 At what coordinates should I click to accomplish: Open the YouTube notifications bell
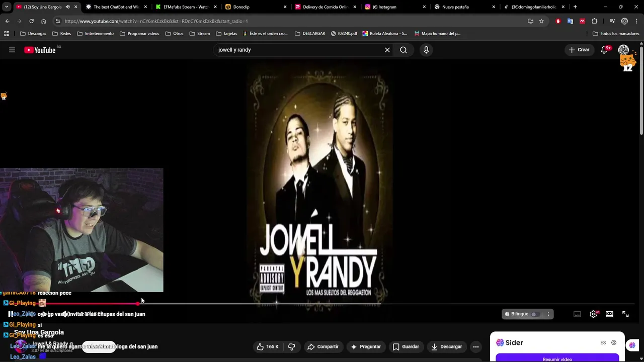(x=605, y=50)
